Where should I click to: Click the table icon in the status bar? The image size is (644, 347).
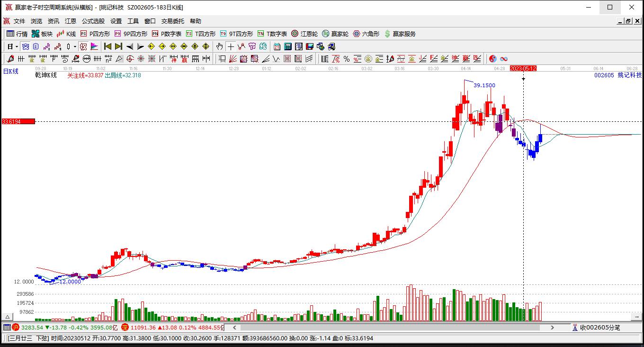pyautogui.click(x=7, y=328)
